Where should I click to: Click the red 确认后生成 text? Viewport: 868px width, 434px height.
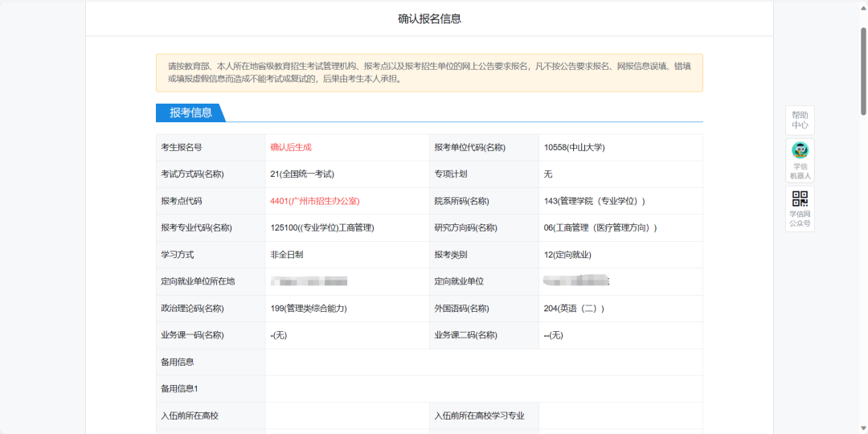[x=291, y=147]
